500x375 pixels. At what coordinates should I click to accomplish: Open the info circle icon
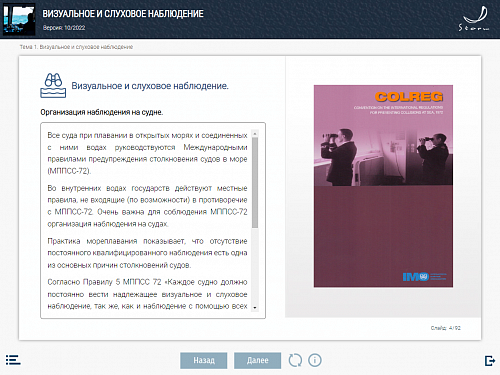315,360
